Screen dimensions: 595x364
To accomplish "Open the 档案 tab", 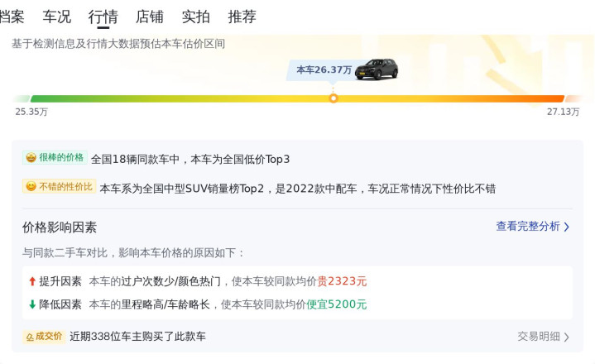I will pyautogui.click(x=12, y=17).
